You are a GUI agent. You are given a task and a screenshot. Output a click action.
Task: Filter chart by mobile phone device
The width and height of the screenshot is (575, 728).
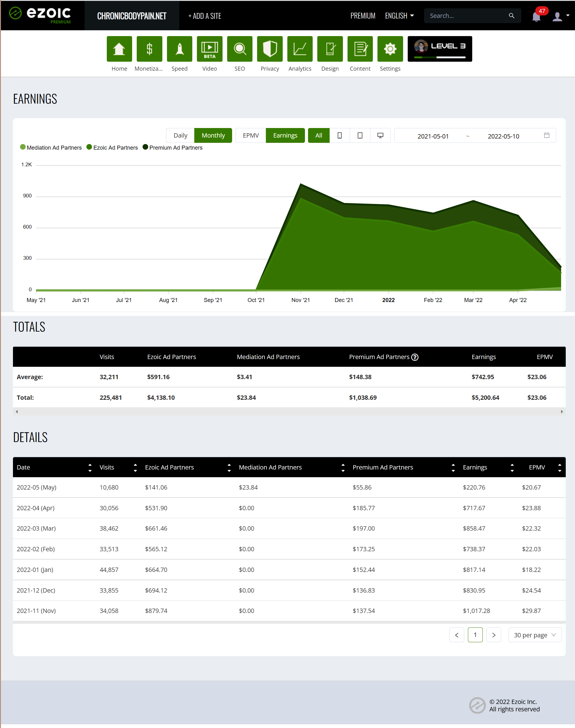(340, 136)
